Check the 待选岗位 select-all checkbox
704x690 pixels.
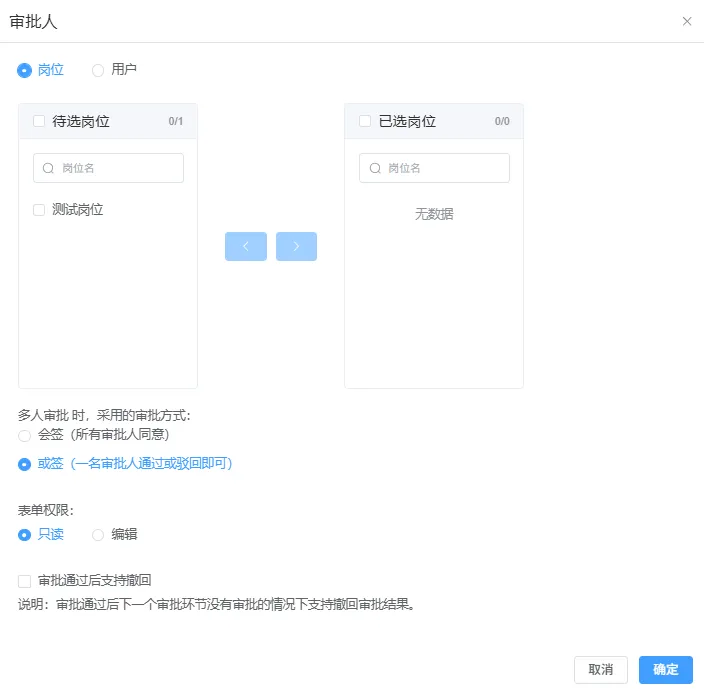coord(39,121)
